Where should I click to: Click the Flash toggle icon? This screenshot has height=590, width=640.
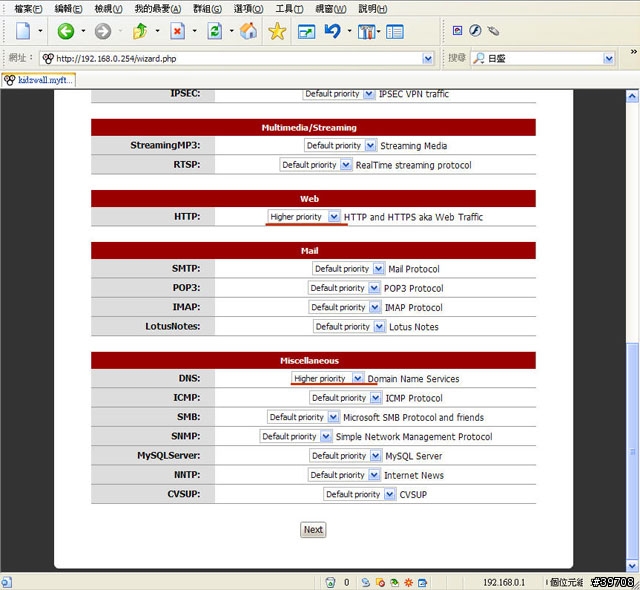[475, 31]
